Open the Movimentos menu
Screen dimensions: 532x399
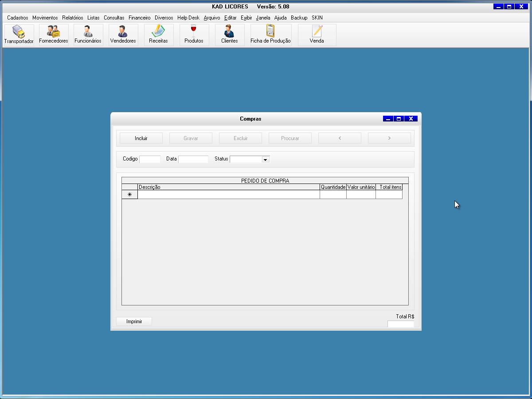45,18
